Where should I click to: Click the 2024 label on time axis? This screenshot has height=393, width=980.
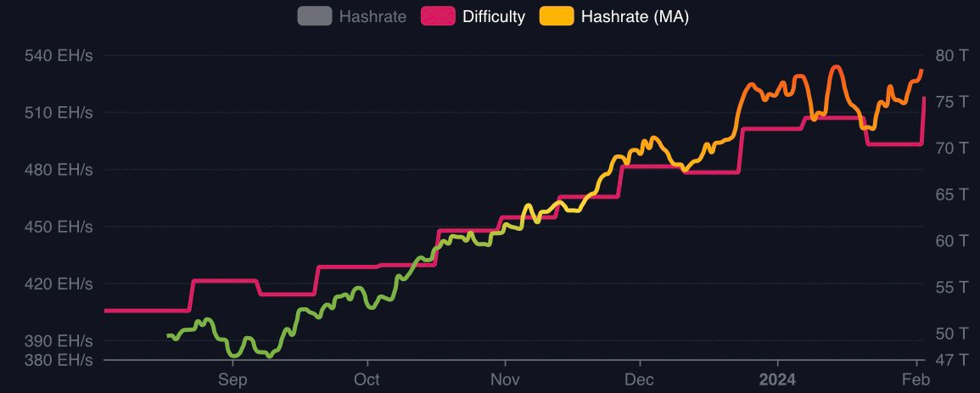point(777,380)
